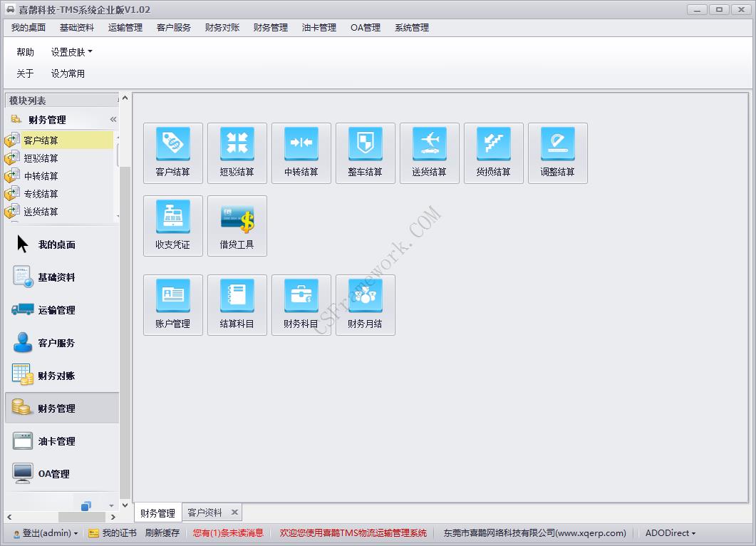Select the 账户管理 (Account Management) icon
Screen dimensions: 756x546
(172, 304)
